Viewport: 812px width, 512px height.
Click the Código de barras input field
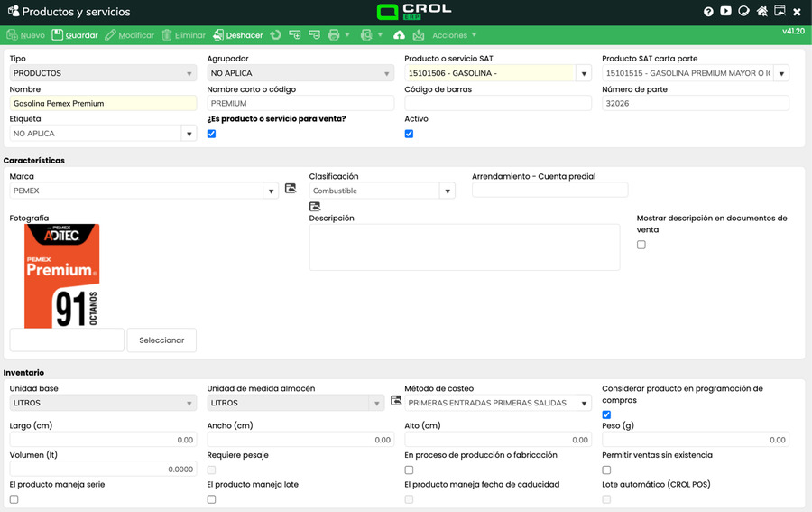[x=498, y=104]
